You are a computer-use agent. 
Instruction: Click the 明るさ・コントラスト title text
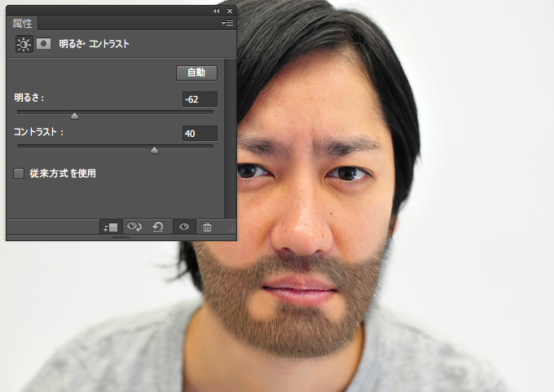coord(94,44)
